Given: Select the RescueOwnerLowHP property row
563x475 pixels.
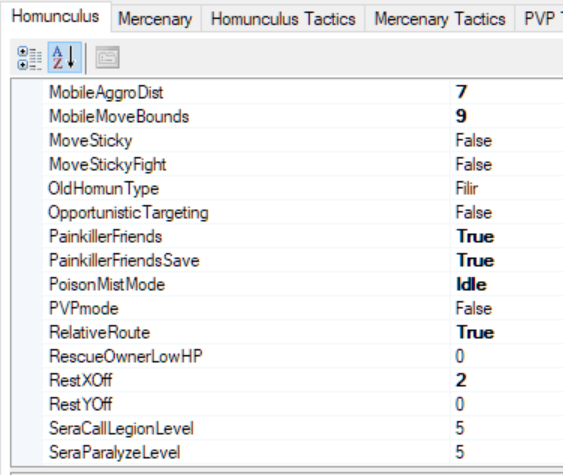Looking at the screenshot, I should 303,357.
